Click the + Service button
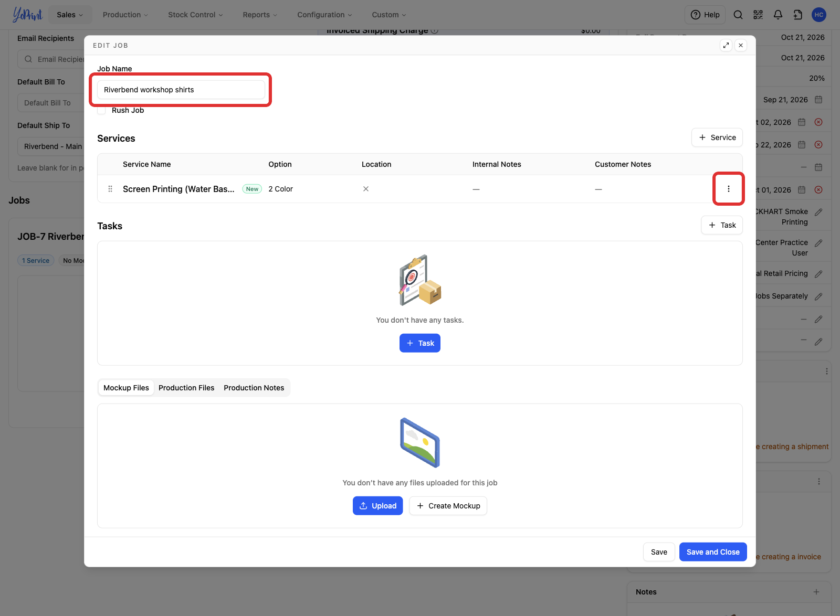This screenshot has width=840, height=616. pyautogui.click(x=717, y=137)
